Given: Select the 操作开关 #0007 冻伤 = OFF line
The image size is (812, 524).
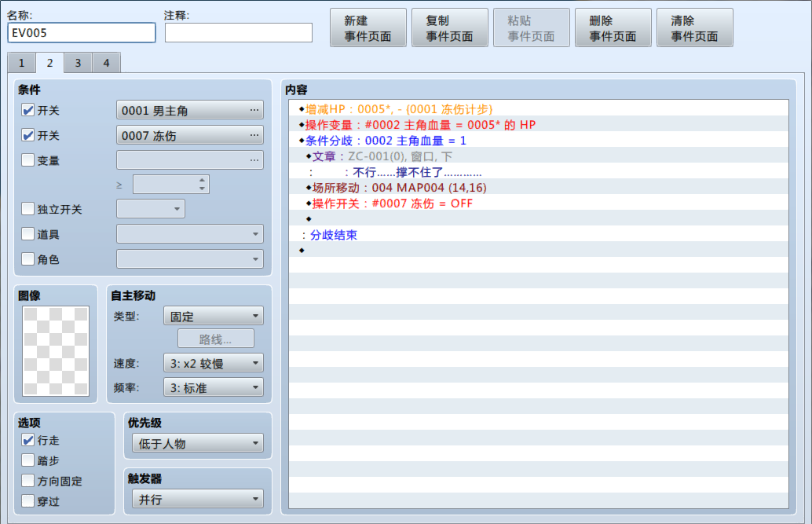Looking at the screenshot, I should pyautogui.click(x=539, y=203).
